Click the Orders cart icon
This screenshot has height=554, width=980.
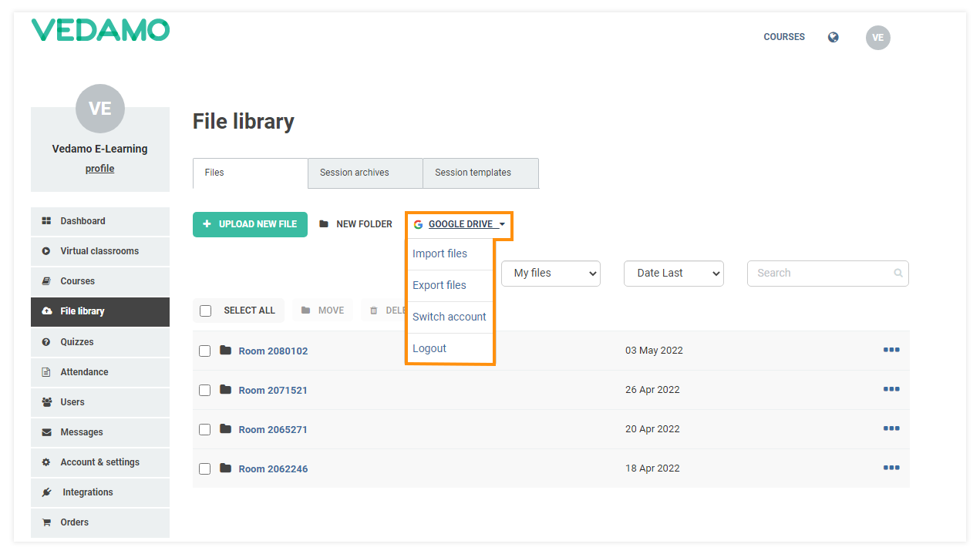click(x=46, y=522)
